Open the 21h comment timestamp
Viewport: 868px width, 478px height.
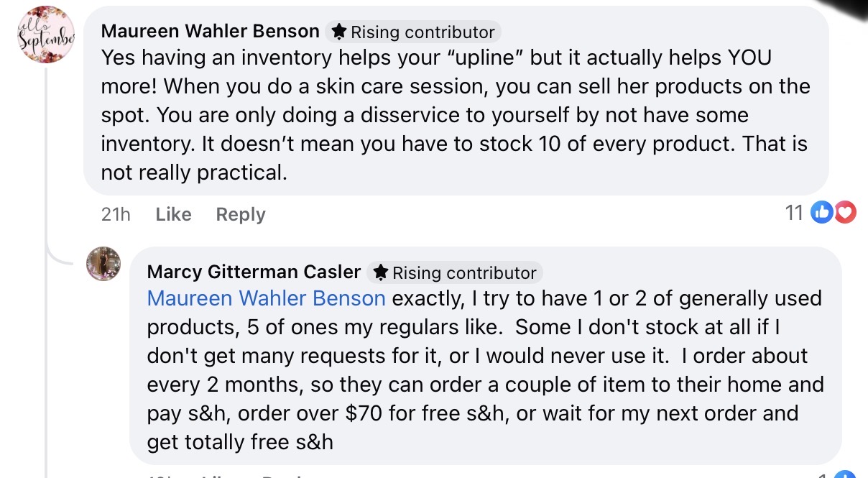tap(116, 214)
